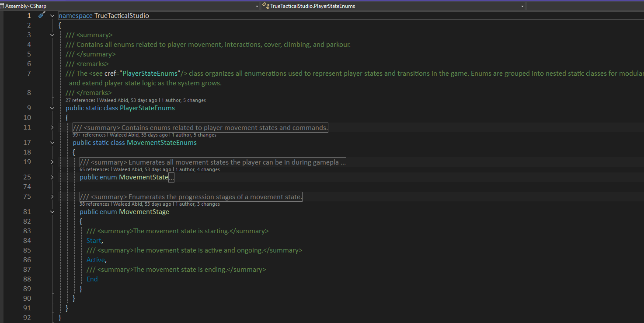Click "Waleed Abid, 53 days ago" above the MovementState enum

143,169
